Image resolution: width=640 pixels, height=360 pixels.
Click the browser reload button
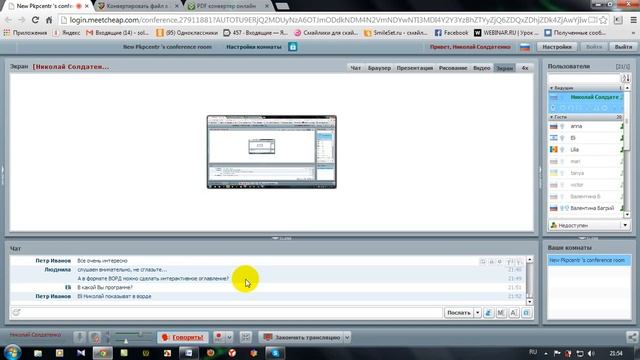35,20
